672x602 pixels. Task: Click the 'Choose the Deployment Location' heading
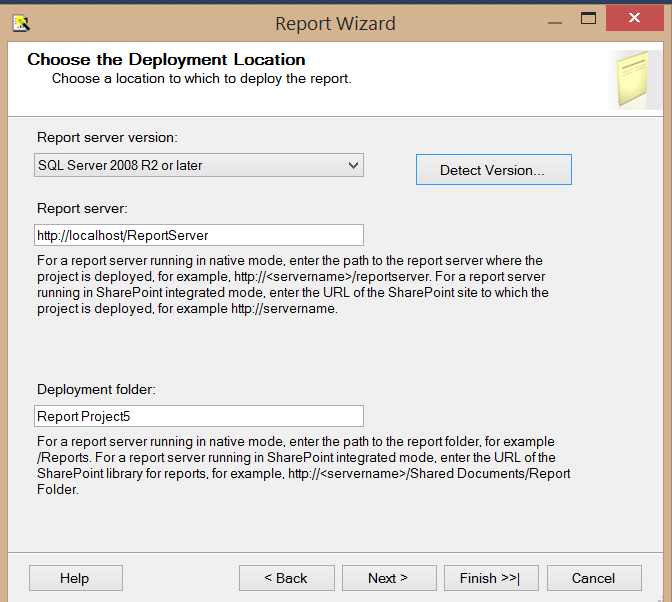[x=166, y=60]
